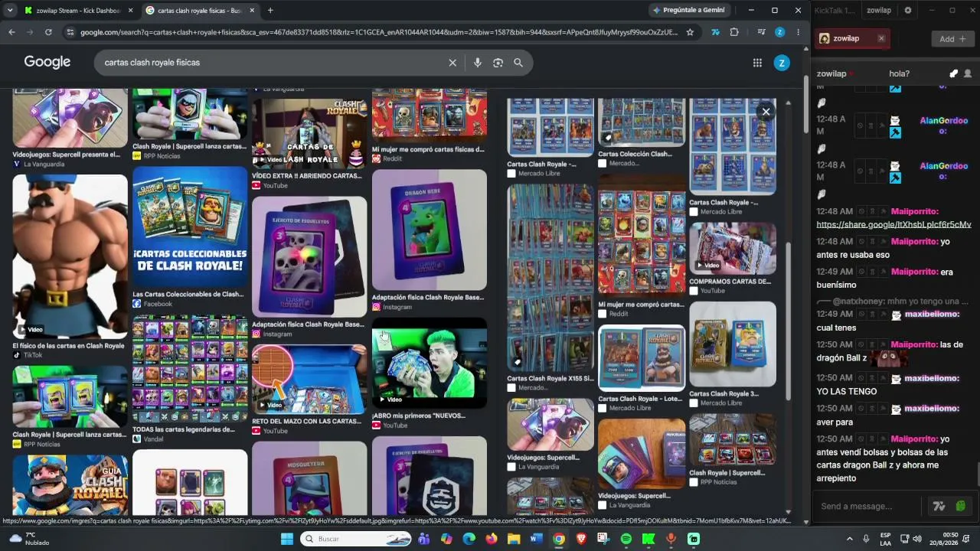This screenshot has width=980, height=551.
Task: Click the Mi mujer me compró cartas físicas Reddit title in the results grid
Action: 428,150
